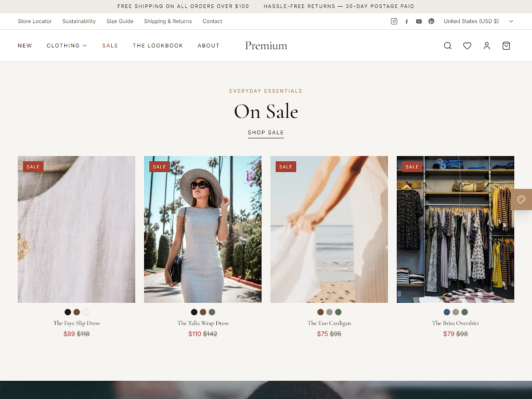Select black swatch for The Talia Wrap Dress
Image resolution: width=532 pixels, height=399 pixels.
tap(194, 312)
